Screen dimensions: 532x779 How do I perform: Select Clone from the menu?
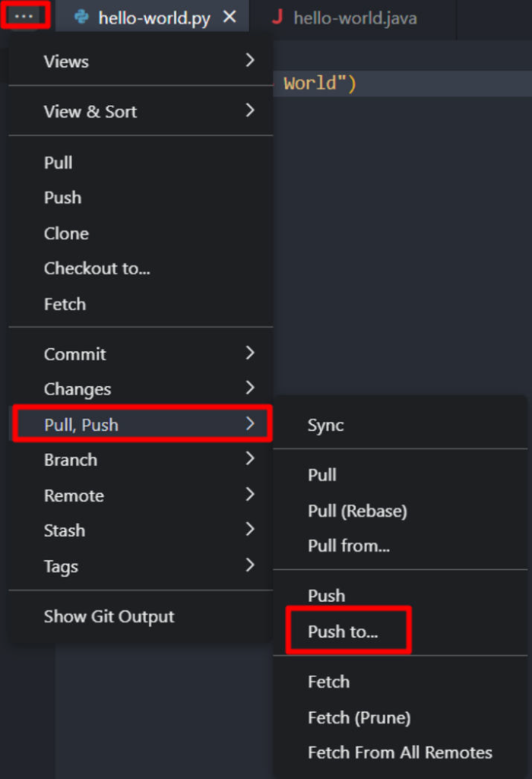[x=66, y=233]
